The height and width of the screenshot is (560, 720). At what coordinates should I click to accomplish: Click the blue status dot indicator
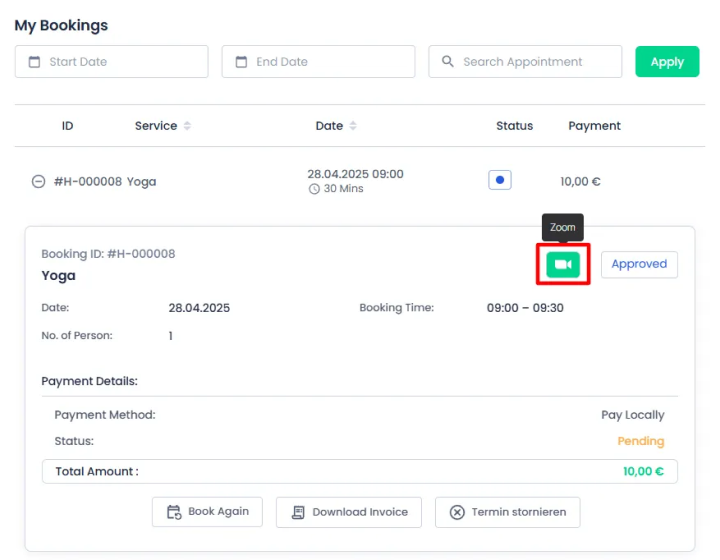(x=500, y=180)
